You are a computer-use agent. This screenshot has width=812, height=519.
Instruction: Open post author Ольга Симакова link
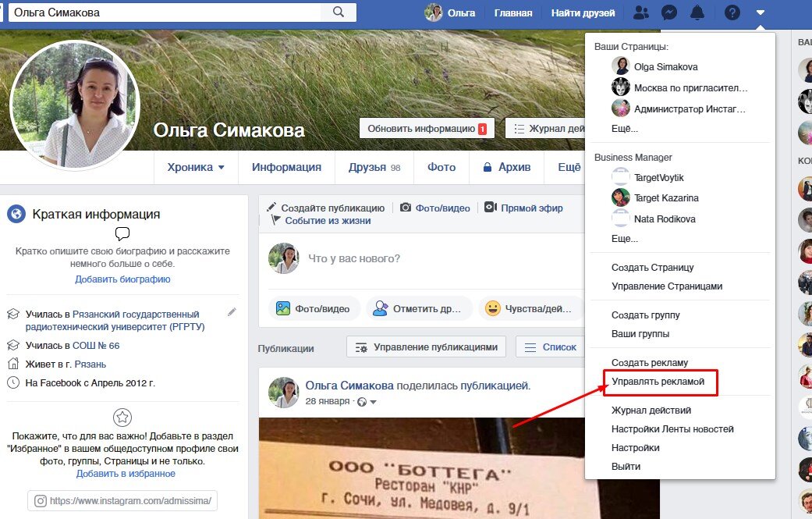(349, 386)
